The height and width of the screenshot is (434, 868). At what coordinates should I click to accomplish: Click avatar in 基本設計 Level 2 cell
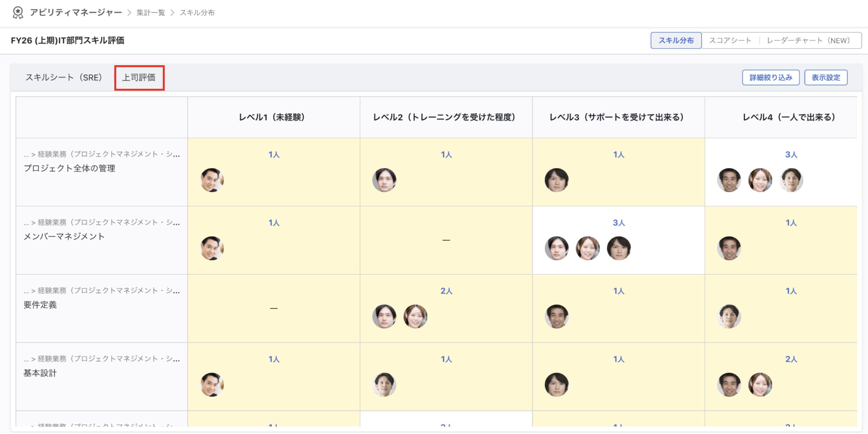pos(384,384)
